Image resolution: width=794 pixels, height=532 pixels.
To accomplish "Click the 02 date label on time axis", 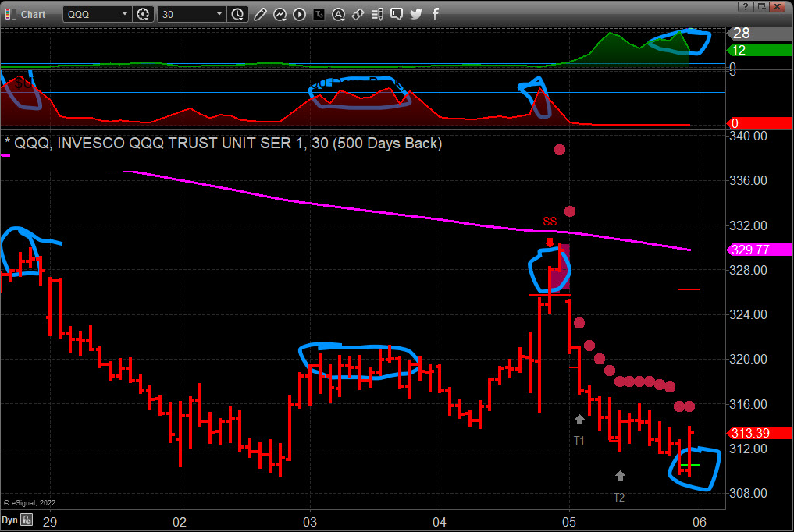I will [x=180, y=522].
